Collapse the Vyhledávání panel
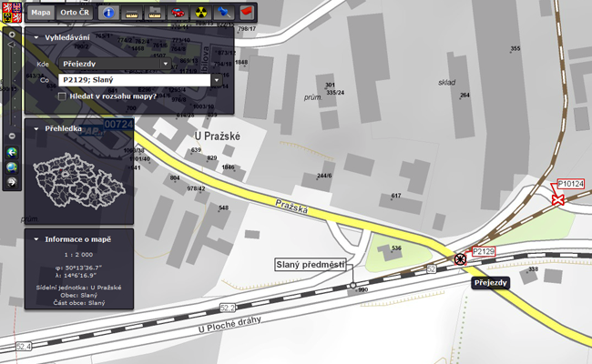 click(35, 38)
